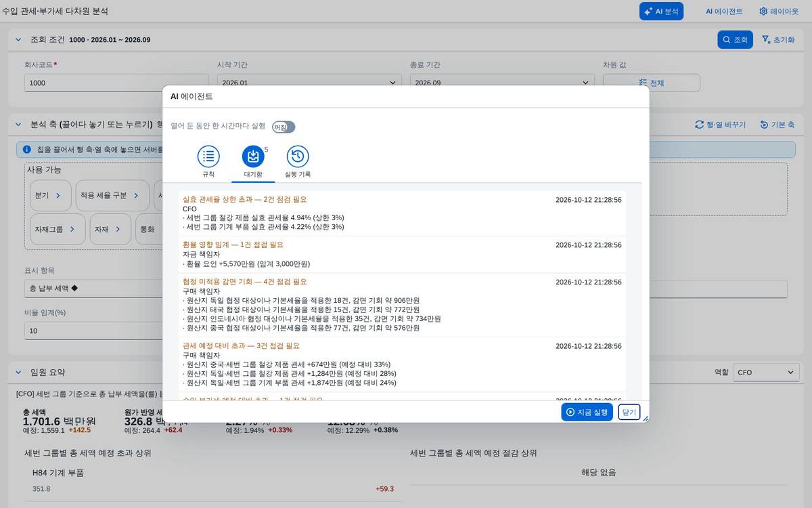Collapse the 조회 조건 section
The image size is (812, 508).
[x=18, y=40]
